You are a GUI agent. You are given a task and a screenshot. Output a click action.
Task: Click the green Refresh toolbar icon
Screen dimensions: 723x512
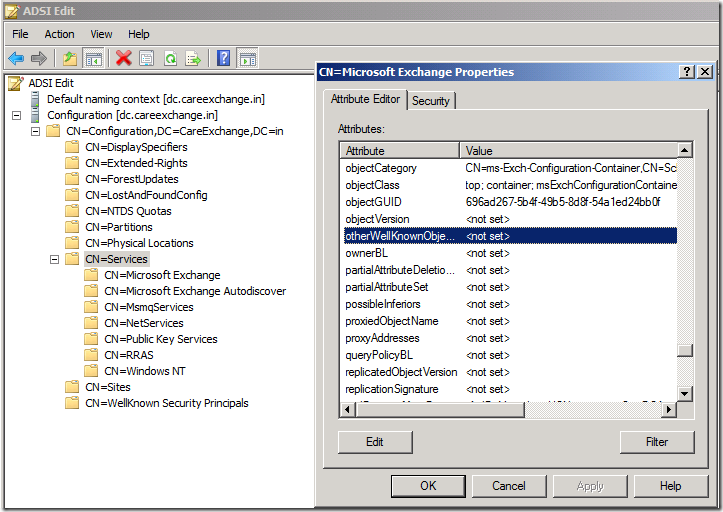171,59
